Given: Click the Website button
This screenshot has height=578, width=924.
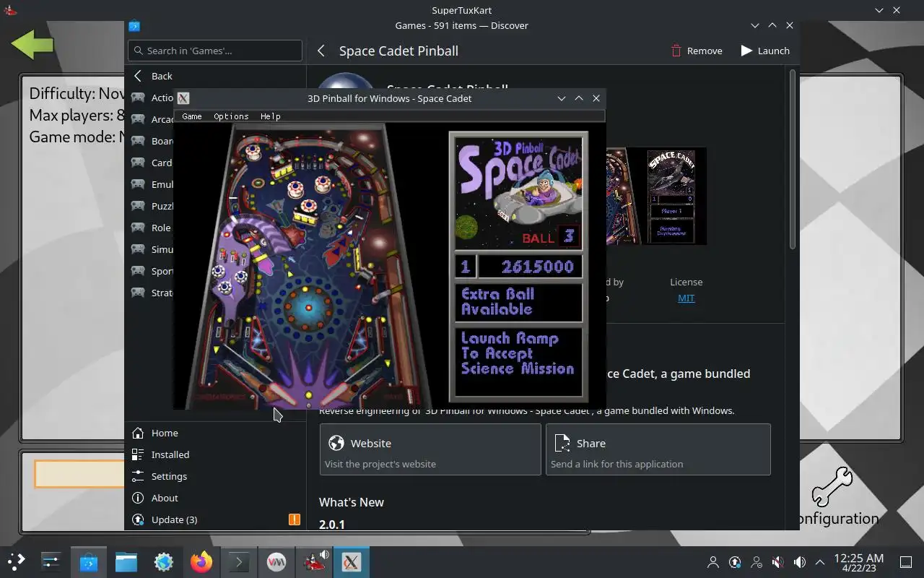Looking at the screenshot, I should click(x=430, y=449).
